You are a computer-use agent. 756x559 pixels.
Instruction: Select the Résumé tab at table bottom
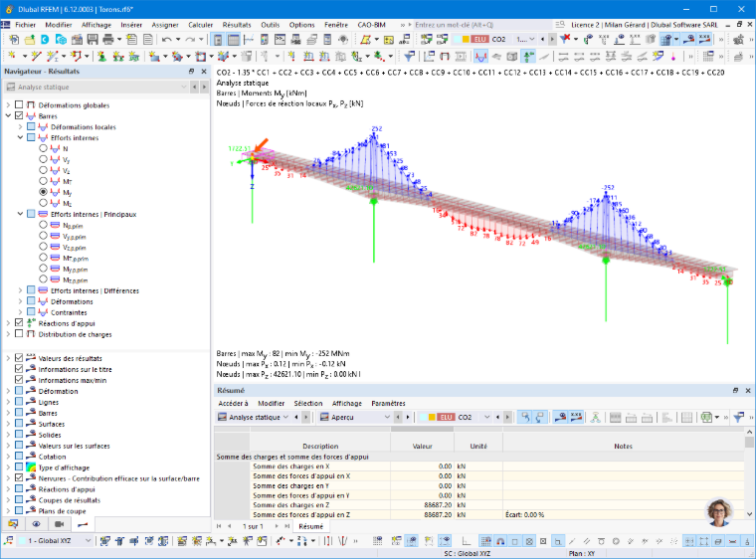pos(310,526)
